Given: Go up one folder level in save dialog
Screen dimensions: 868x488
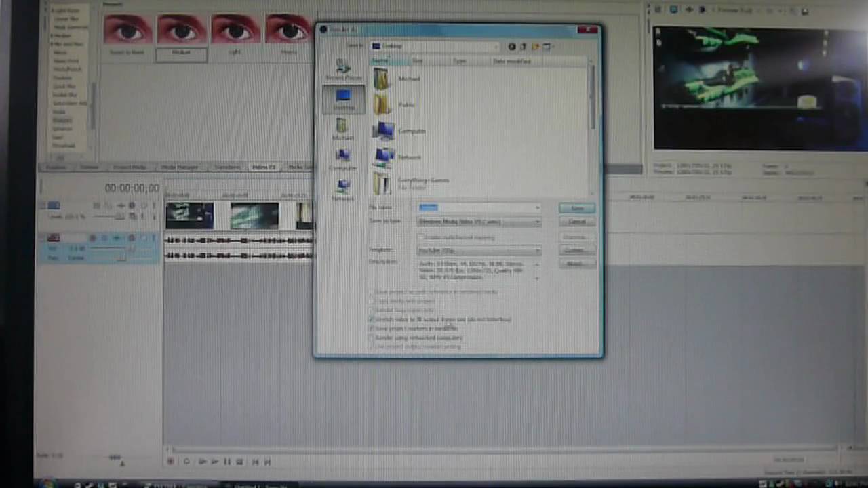Looking at the screenshot, I should click(524, 47).
